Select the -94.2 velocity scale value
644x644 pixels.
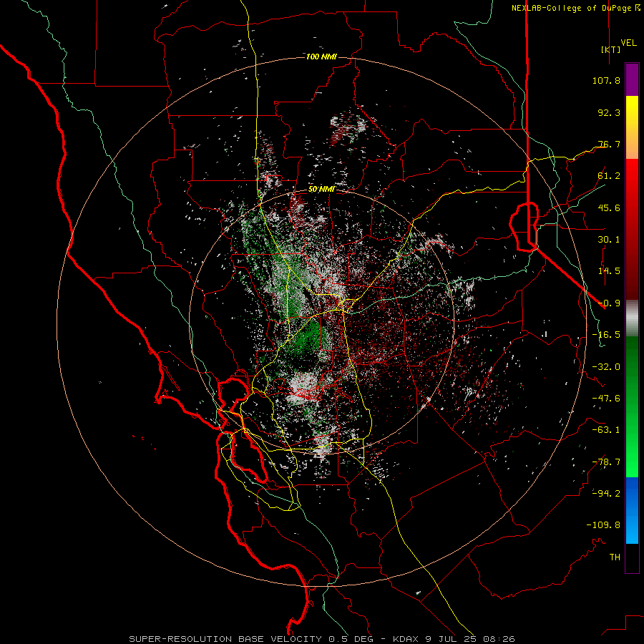pyautogui.click(x=606, y=494)
